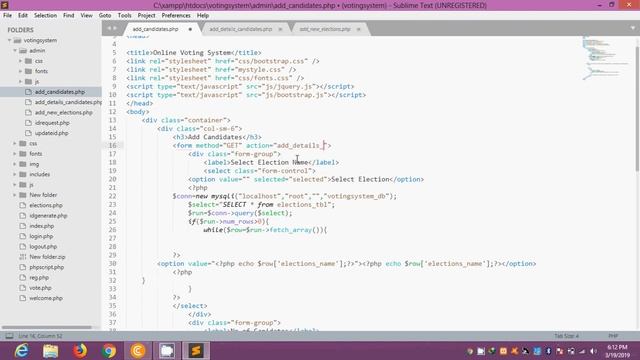Launch Firefox from the taskbar
This screenshot has width=640, height=360.
(x=80, y=351)
